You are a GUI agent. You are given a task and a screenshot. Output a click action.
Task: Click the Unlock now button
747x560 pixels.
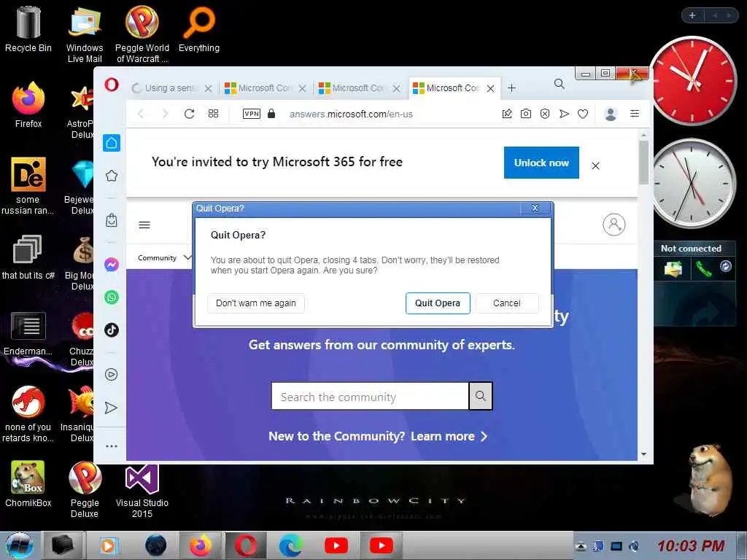541,163
